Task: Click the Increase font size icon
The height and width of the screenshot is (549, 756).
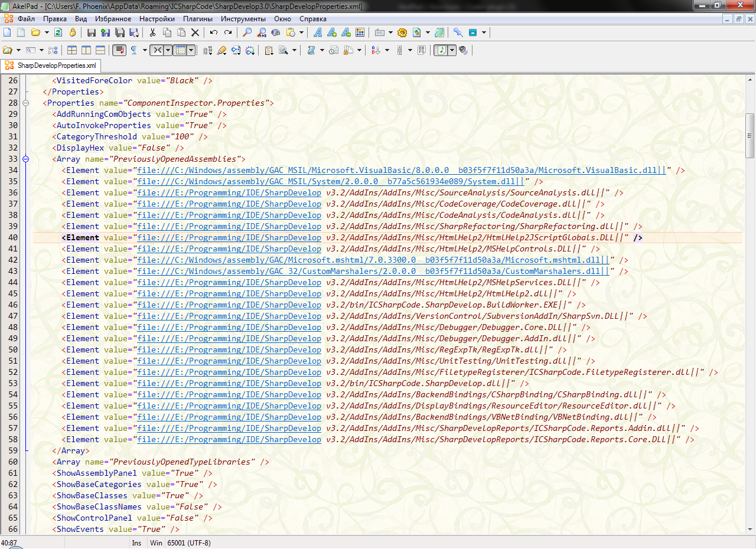Action: point(332,32)
